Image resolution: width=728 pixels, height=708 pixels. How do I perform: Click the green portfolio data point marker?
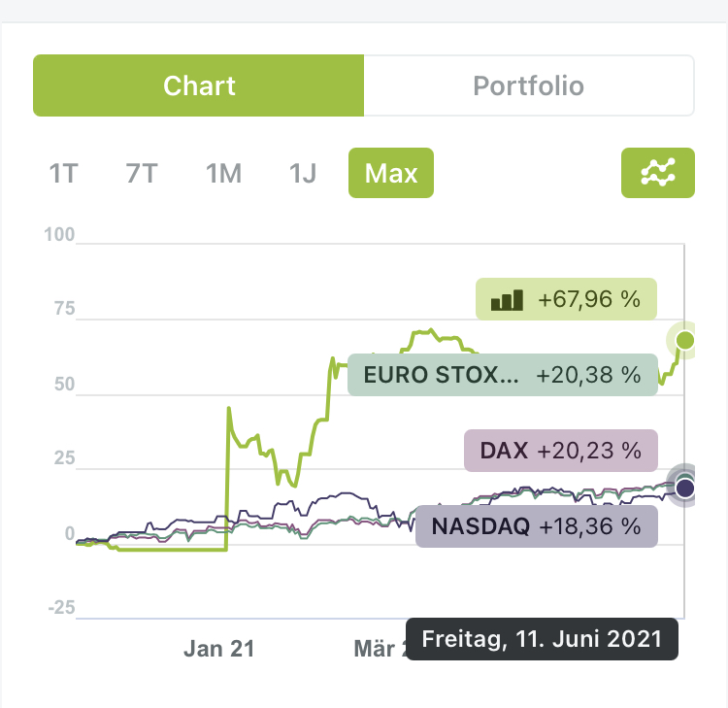point(685,340)
